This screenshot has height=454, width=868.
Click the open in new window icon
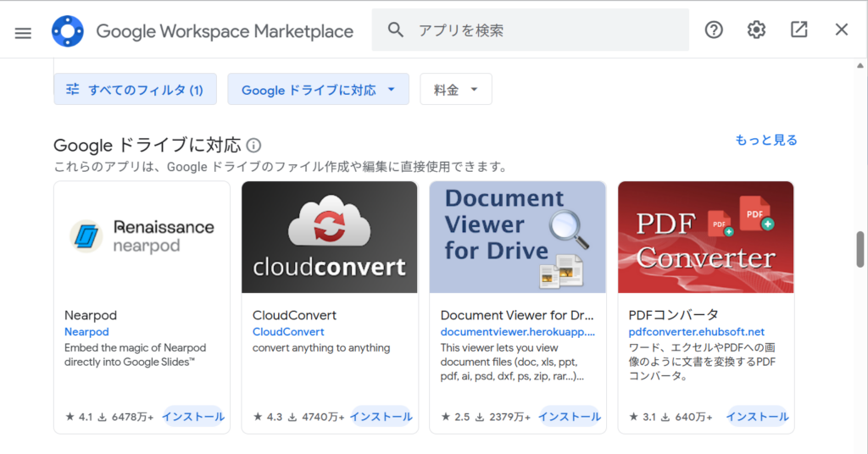pyautogui.click(x=798, y=30)
